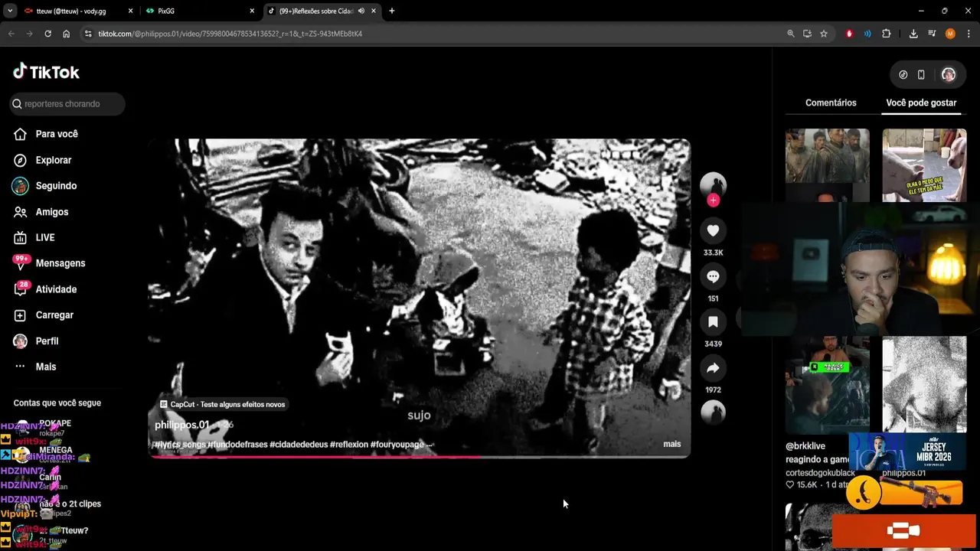The height and width of the screenshot is (551, 980).
Task: Expand the caption with mais
Action: click(x=671, y=444)
